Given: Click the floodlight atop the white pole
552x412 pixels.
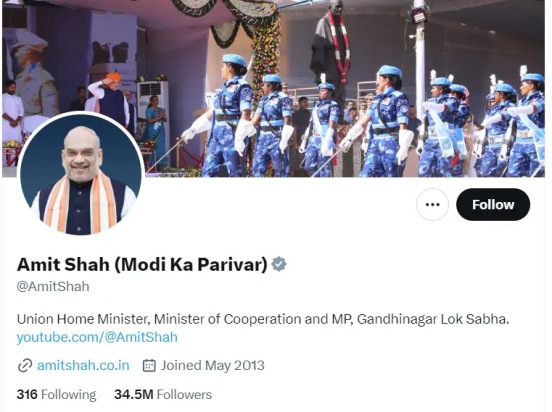Looking at the screenshot, I should (x=418, y=15).
